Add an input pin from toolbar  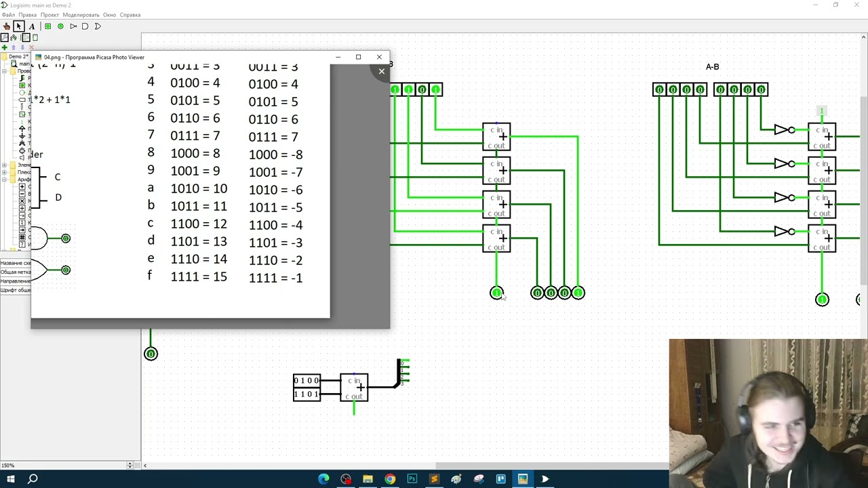coord(48,26)
